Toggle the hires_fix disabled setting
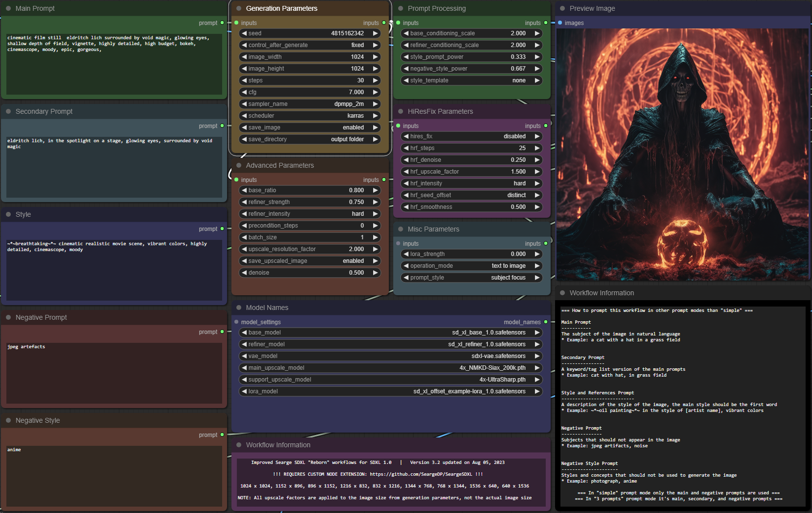This screenshot has height=513, width=812. (472, 136)
